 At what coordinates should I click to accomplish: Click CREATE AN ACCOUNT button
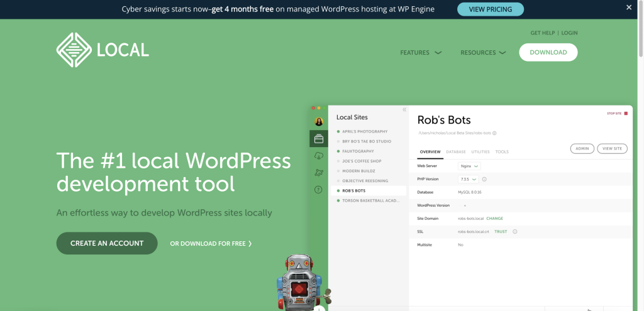click(107, 243)
